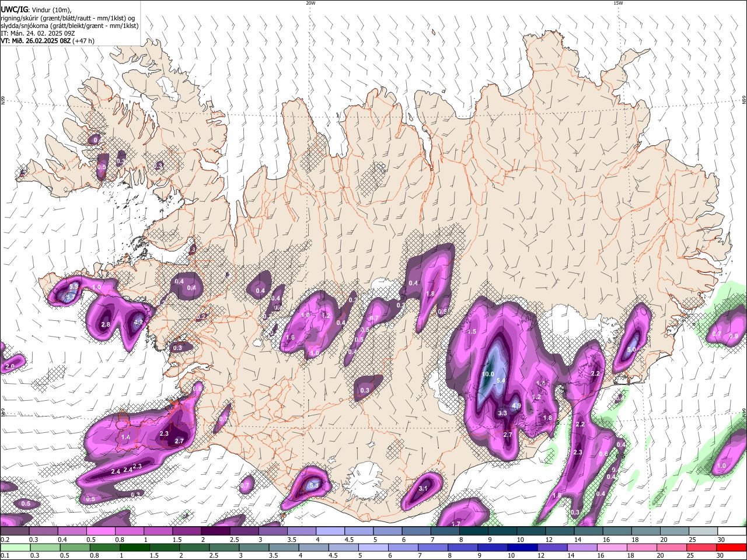
Task: Click the crimson rain swatch between 25 and 30
Action: tap(702, 547)
